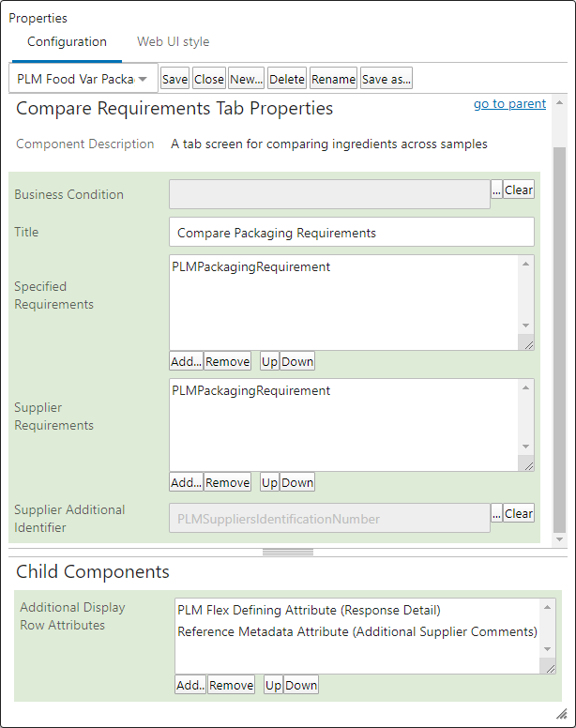Click the Save button
Image resolution: width=576 pixels, height=728 pixels.
(175, 79)
